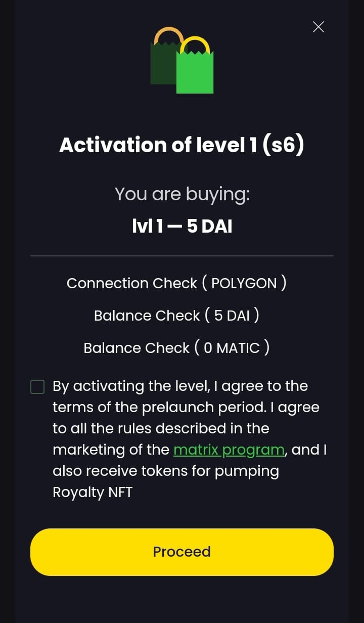Click the Connection Check (POLYGON) line
Screen dimensions: 364x623
point(176,283)
